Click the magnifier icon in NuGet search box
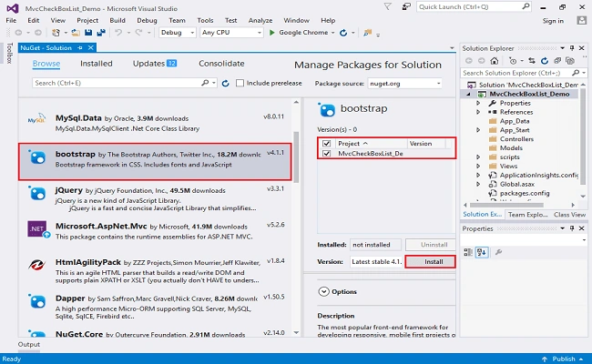This screenshot has height=364, width=592. 205,83
